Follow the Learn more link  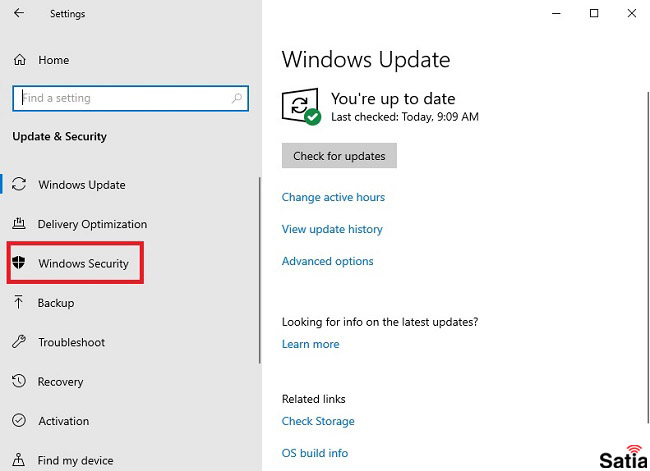coord(310,344)
